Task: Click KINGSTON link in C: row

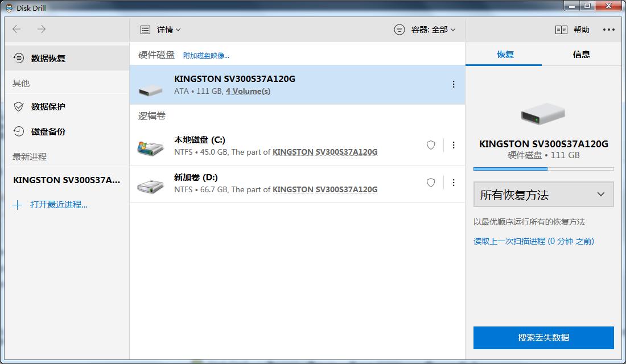Action: (325, 152)
